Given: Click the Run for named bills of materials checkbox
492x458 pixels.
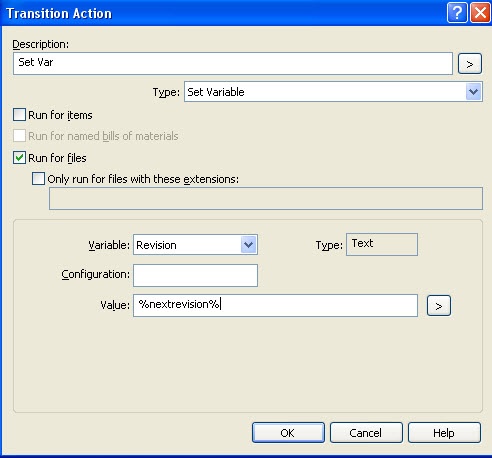Looking at the screenshot, I should click(19, 136).
